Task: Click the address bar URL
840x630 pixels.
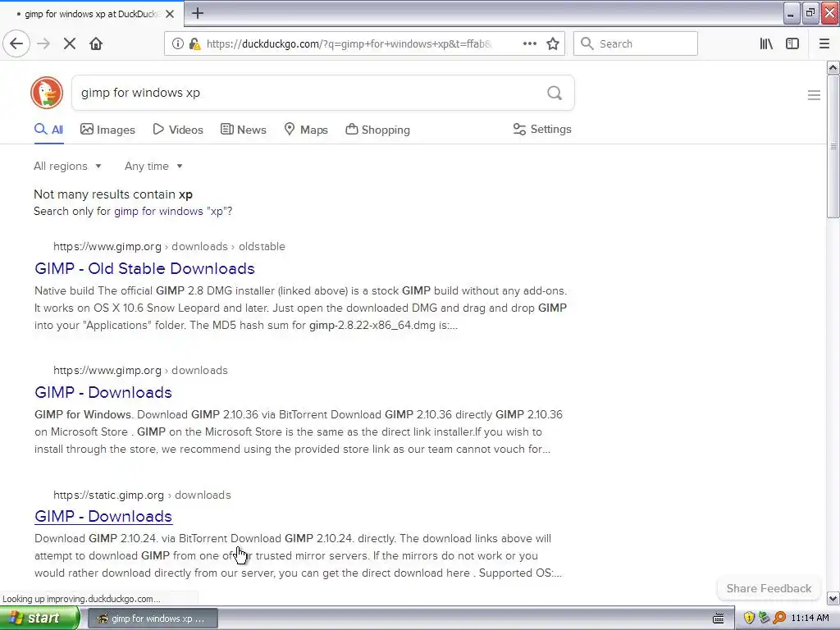Action: [x=349, y=44]
